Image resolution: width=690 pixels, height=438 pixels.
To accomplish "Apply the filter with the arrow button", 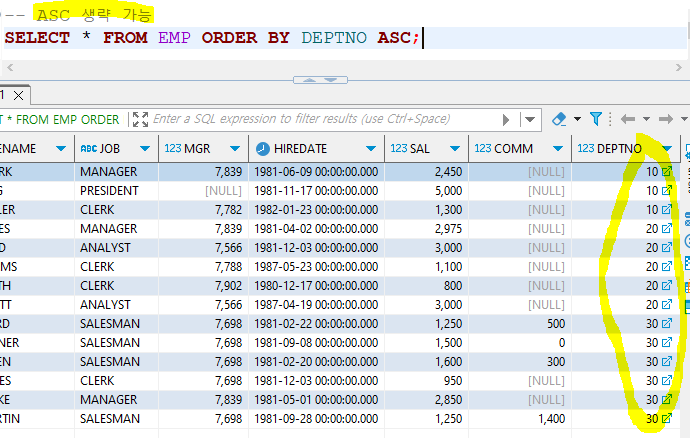I will [506, 119].
